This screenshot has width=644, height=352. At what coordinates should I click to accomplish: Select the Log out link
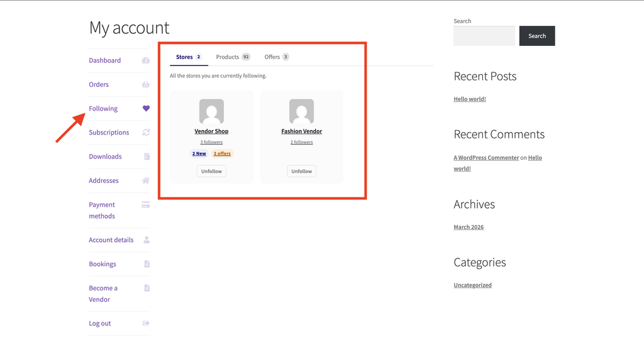(100, 323)
